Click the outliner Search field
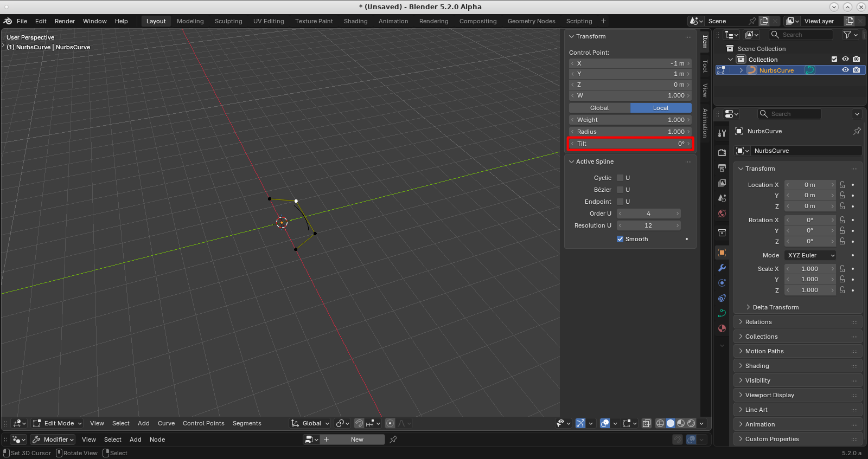Image resolution: width=868 pixels, height=459 pixels. 801,35
